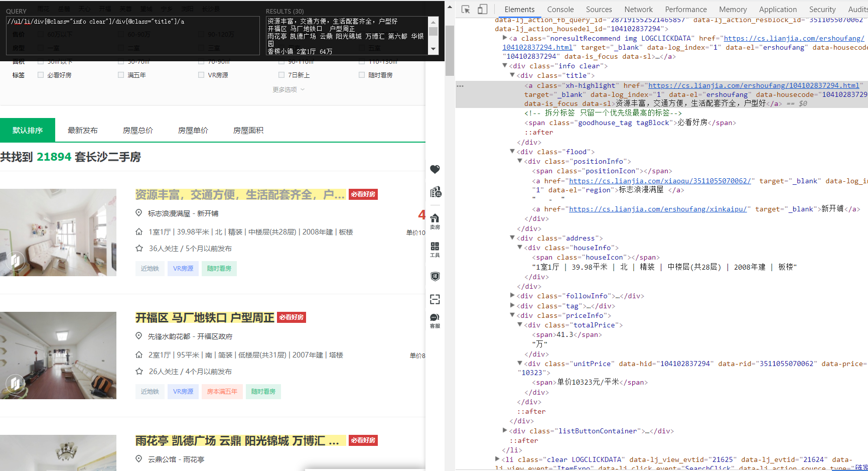This screenshot has width=868, height=471.
Task: Open listing 资源丰富，交通方便 title link
Action: point(240,194)
